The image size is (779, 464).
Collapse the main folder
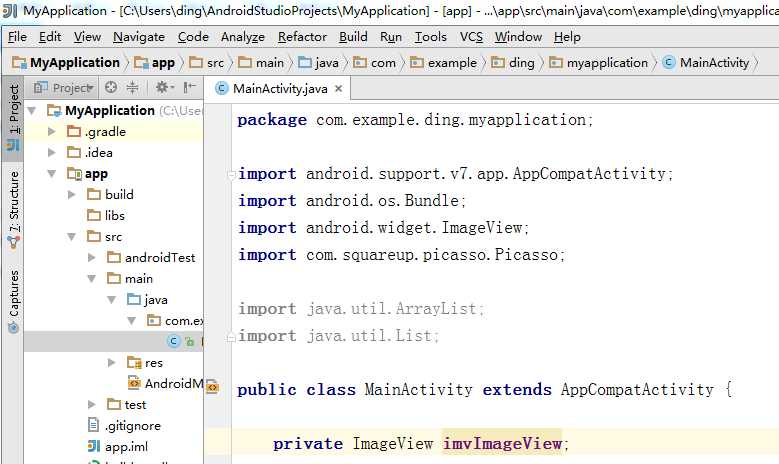tap(91, 279)
